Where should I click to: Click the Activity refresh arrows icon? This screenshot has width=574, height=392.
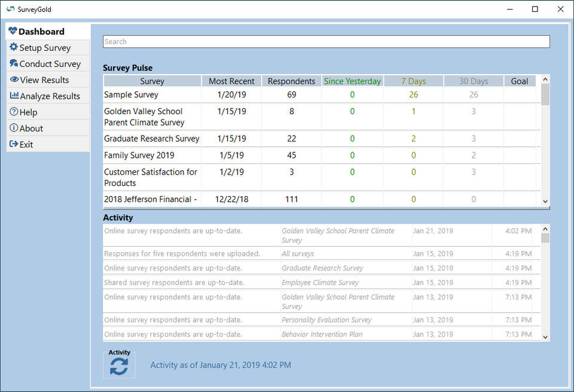pos(119,366)
